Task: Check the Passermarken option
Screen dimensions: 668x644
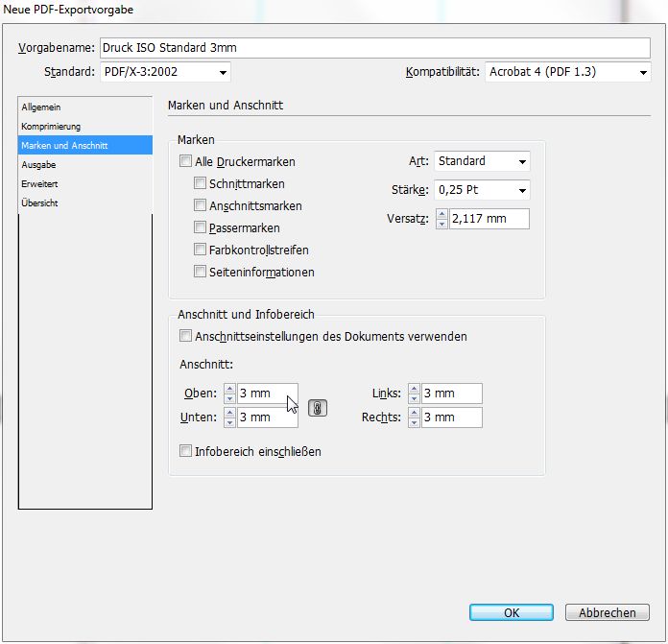Action: (x=201, y=227)
